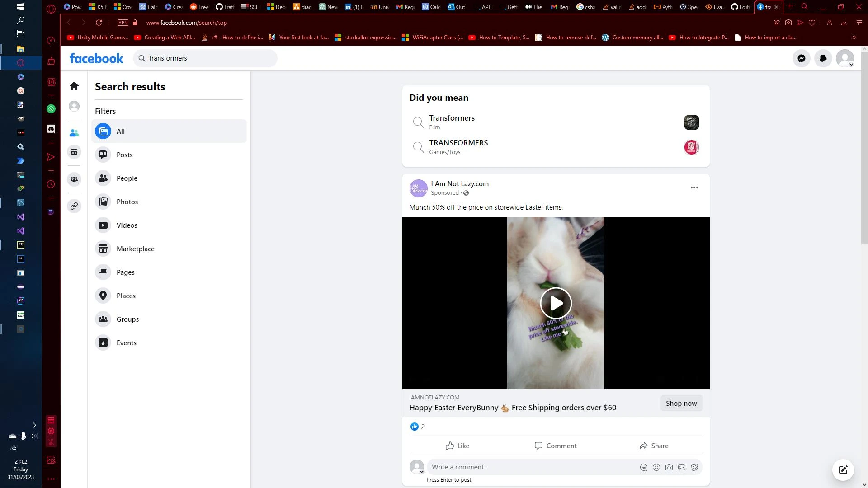The width and height of the screenshot is (868, 488).
Task: Filter results by Photos
Action: pyautogui.click(x=169, y=202)
